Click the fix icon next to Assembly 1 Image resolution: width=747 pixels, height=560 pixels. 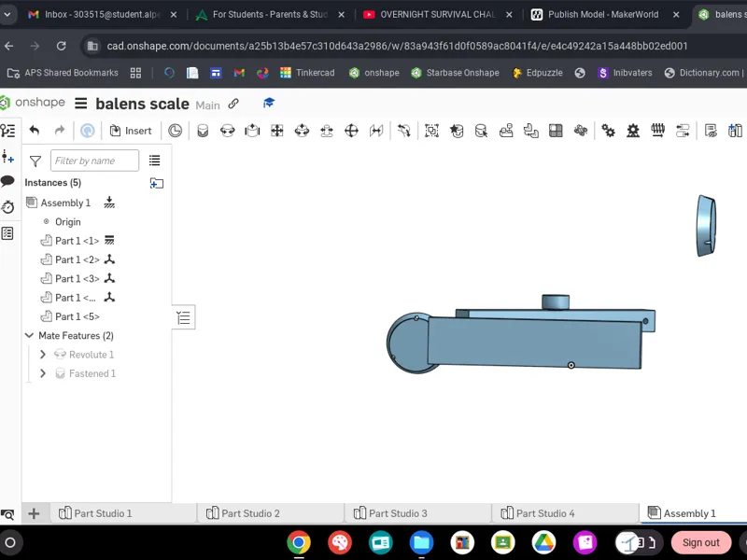(109, 203)
